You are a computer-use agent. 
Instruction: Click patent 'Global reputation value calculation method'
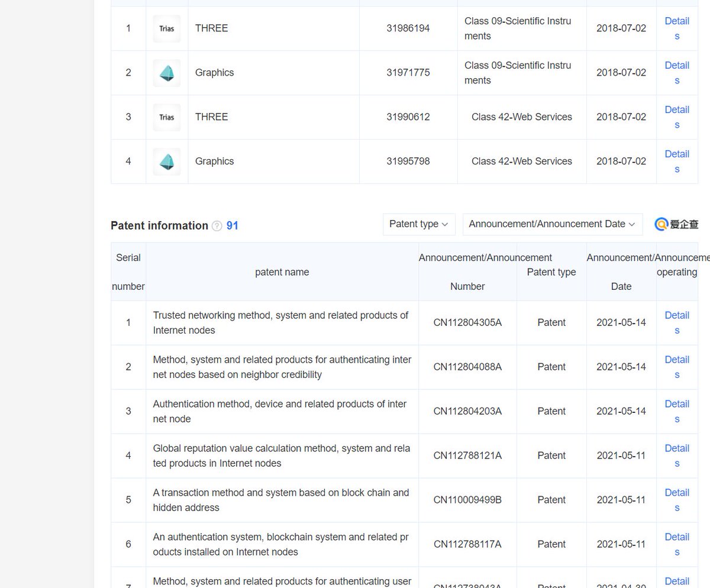coord(282,456)
